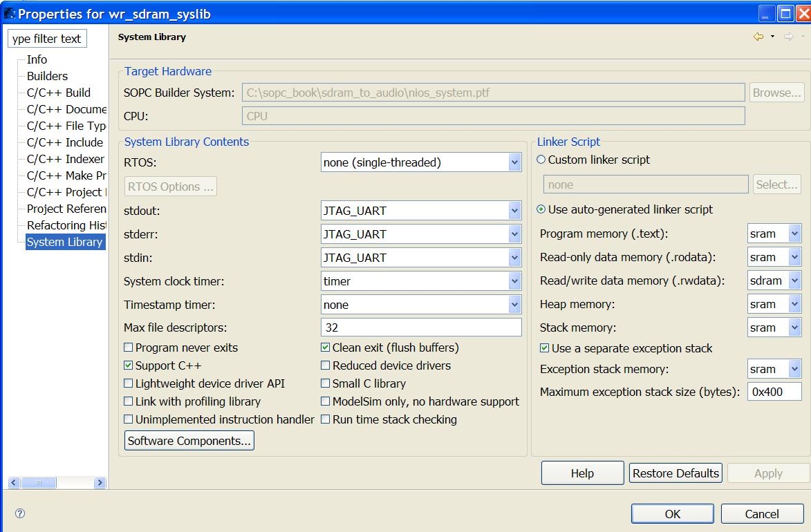Screen dimensions: 811x532
Task: Click the help question mark icon
Action: 20,513
